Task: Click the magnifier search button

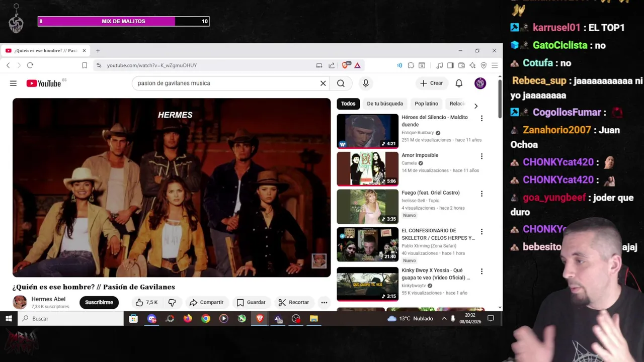Action: [341, 83]
